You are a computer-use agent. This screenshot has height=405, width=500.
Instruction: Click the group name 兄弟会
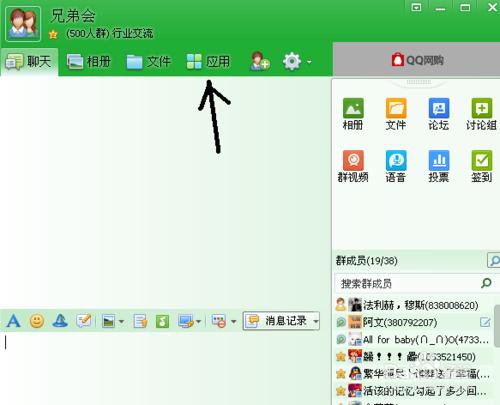point(72,16)
